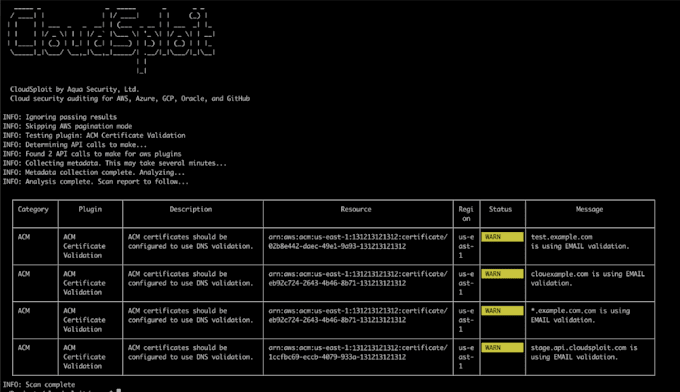This screenshot has width=680, height=392.
Task: Click 'INFO: Metadata collection complete. Analyzing...' line
Action: (94, 172)
